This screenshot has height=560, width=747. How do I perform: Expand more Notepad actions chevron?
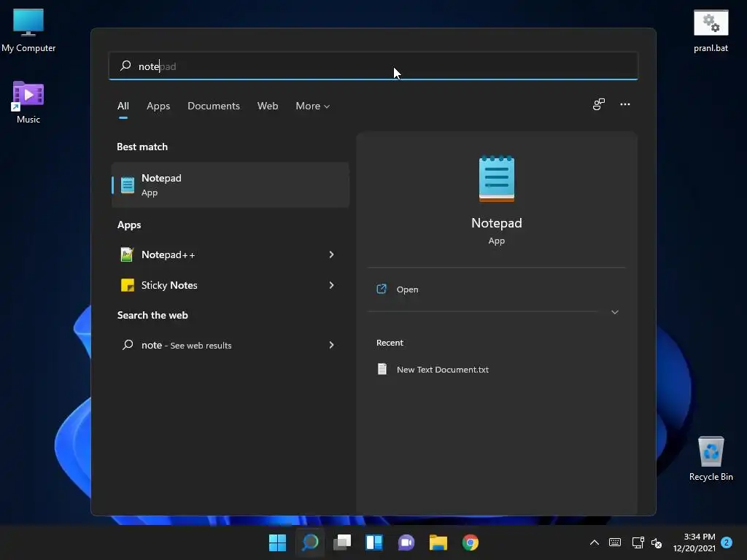coord(614,312)
